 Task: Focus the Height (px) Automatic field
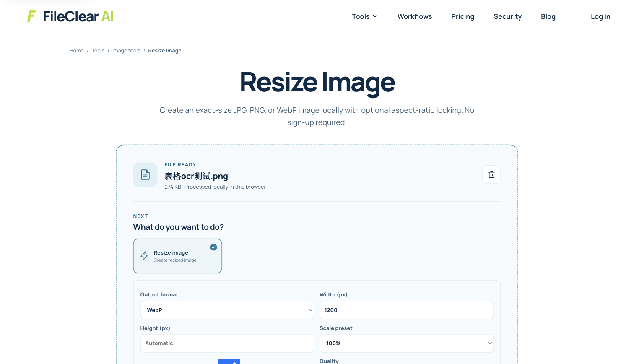coord(227,343)
